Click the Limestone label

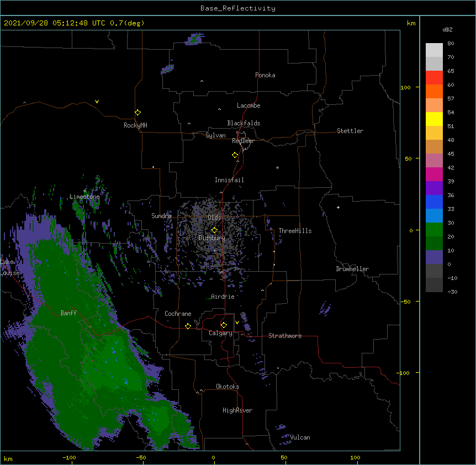[84, 197]
